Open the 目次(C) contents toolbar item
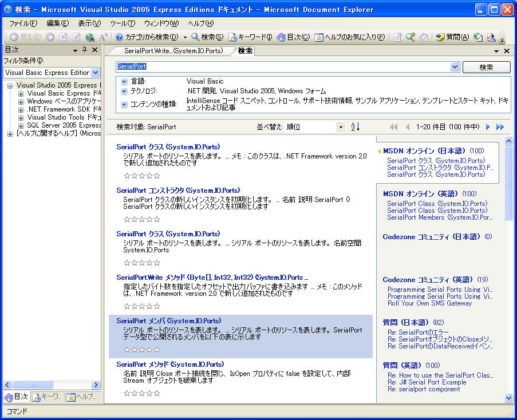Screen dimensions: 517x420 pyautogui.click(x=294, y=37)
